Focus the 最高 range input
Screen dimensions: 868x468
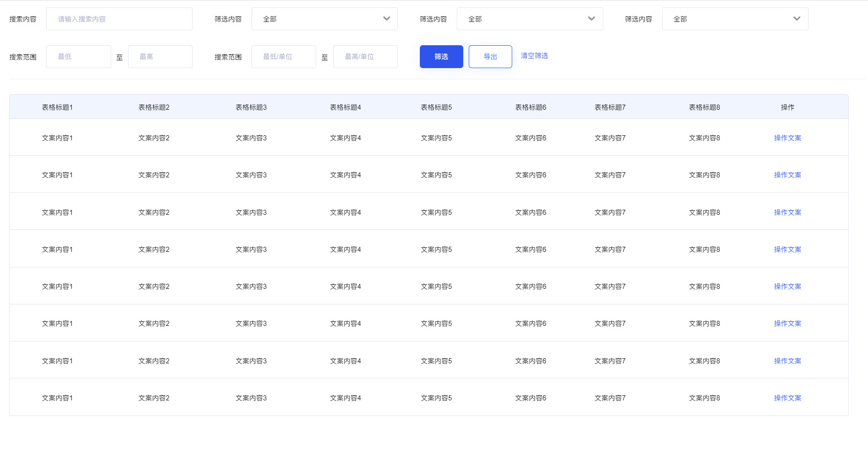160,57
